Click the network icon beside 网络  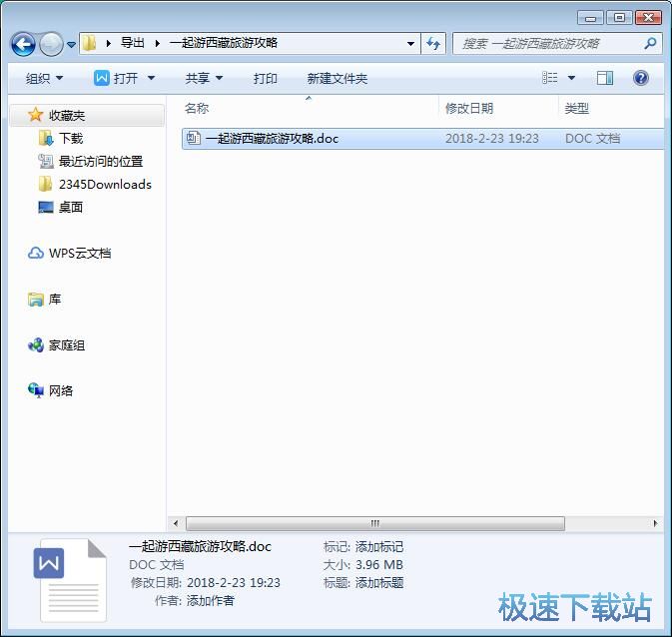coord(36,390)
